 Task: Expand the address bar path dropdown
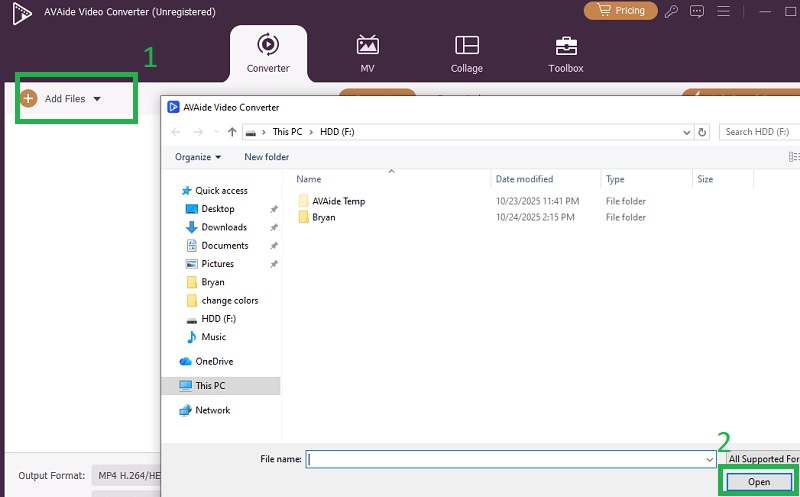pos(685,132)
